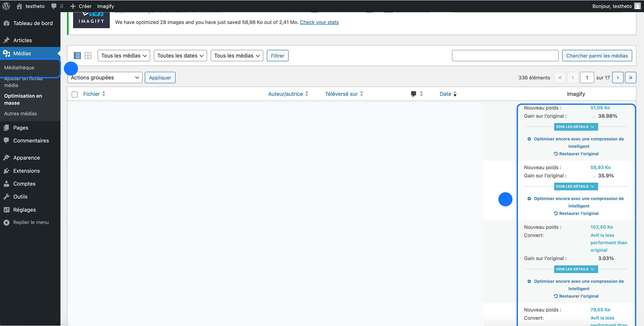The width and height of the screenshot is (644, 326).
Task: Sort by Date column header
Action: pos(445,94)
